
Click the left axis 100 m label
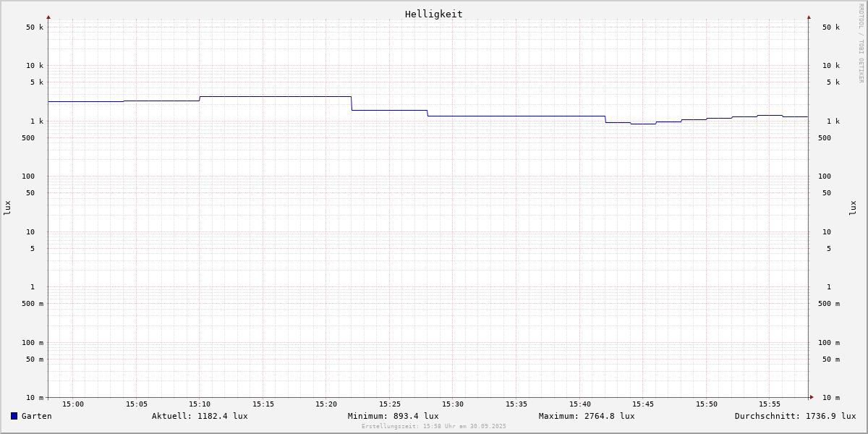point(33,343)
